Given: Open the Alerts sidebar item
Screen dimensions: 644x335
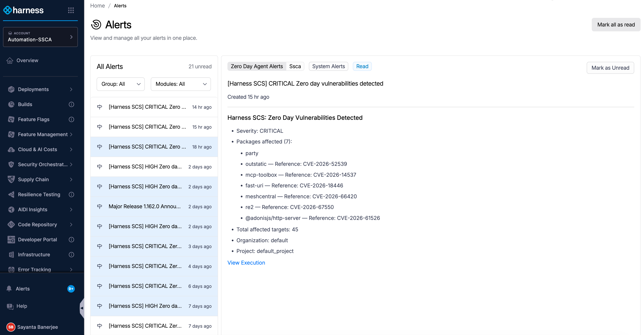Looking at the screenshot, I should 40,289.
